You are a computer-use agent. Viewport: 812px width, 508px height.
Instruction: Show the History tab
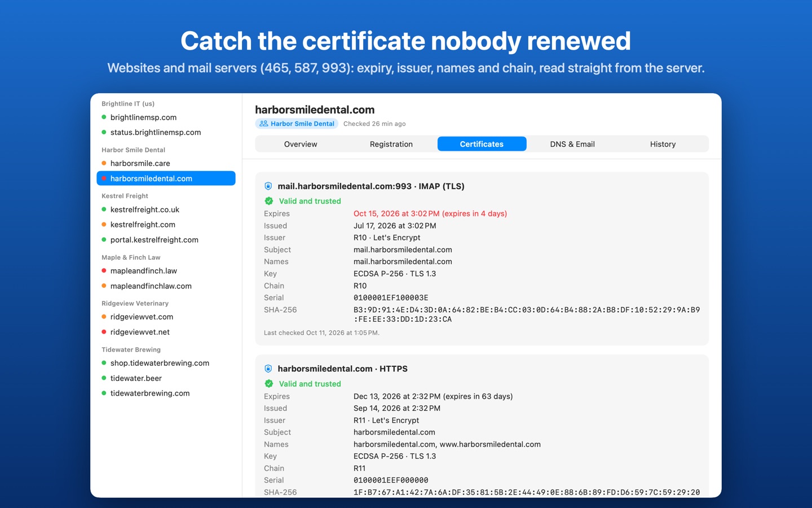tap(663, 144)
